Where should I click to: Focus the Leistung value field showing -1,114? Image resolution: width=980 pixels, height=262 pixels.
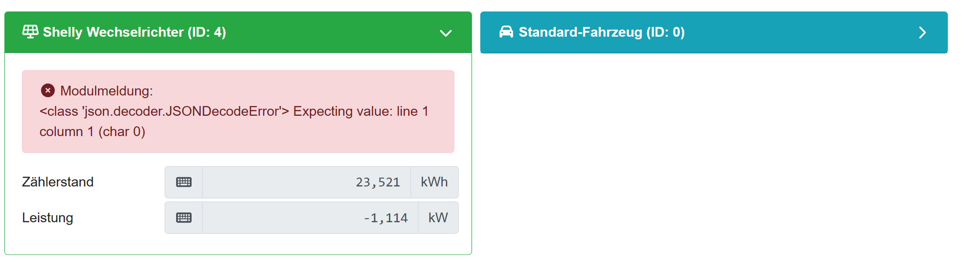tap(310, 218)
